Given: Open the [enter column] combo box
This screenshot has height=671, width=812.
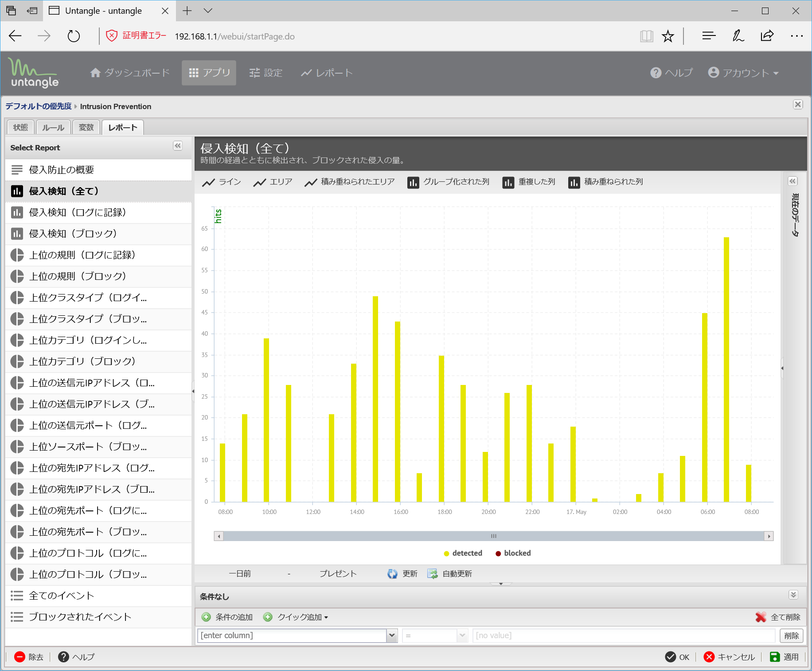Looking at the screenshot, I should (x=392, y=636).
